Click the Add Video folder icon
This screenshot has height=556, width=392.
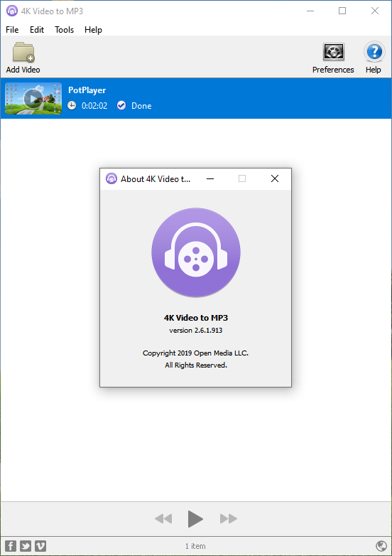tap(23, 53)
